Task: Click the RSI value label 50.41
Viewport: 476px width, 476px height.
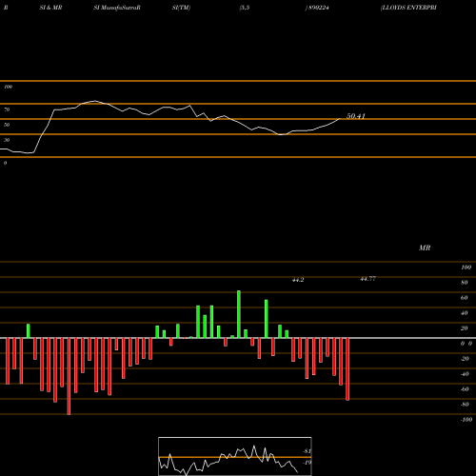Action: (356, 116)
